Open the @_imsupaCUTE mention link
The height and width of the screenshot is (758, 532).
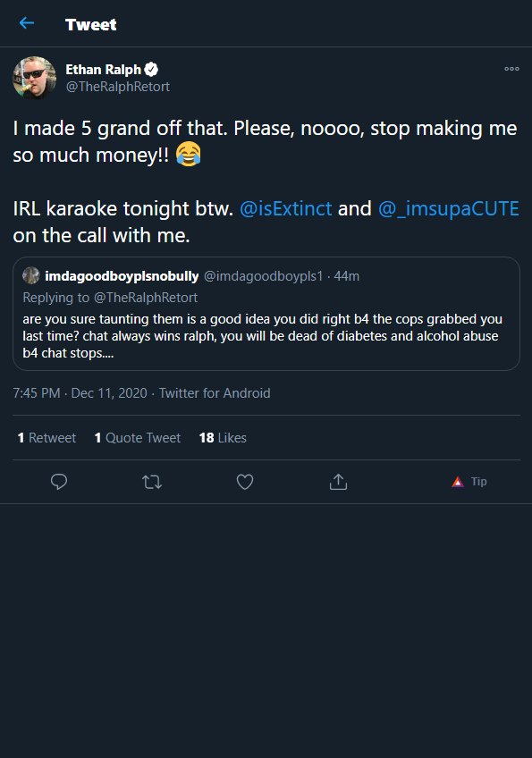pos(448,208)
